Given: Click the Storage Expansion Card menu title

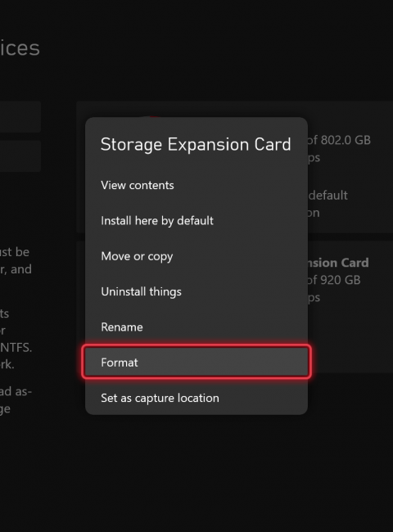Looking at the screenshot, I should [x=196, y=144].
